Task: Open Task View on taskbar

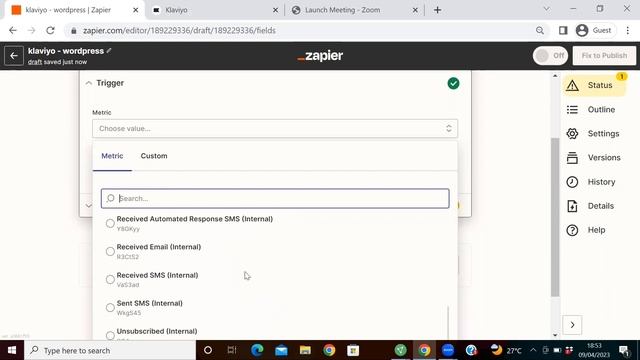Action: [232, 350]
